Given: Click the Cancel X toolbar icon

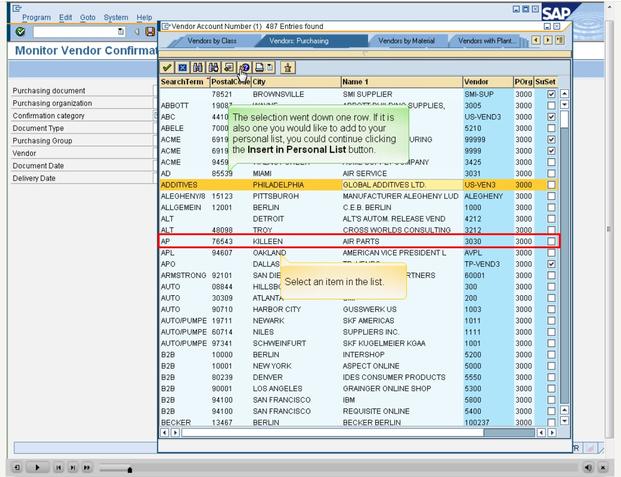Looking at the screenshot, I should [182, 68].
